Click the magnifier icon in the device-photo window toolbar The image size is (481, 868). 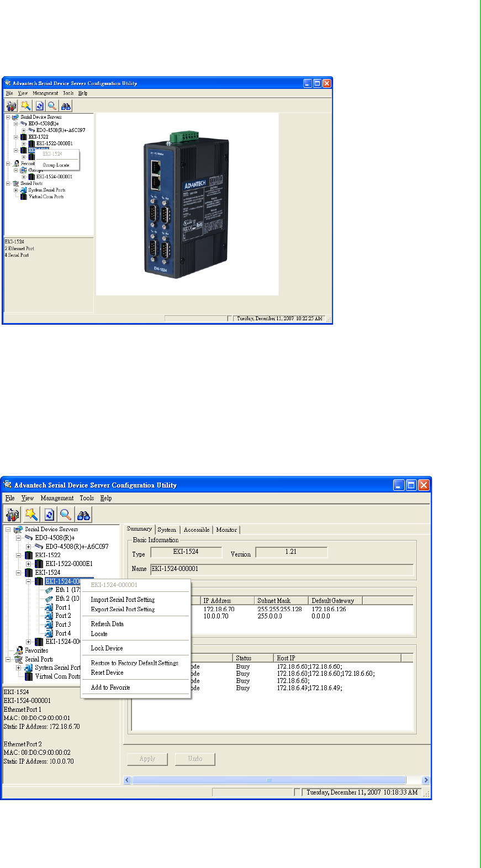pyautogui.click(x=52, y=106)
